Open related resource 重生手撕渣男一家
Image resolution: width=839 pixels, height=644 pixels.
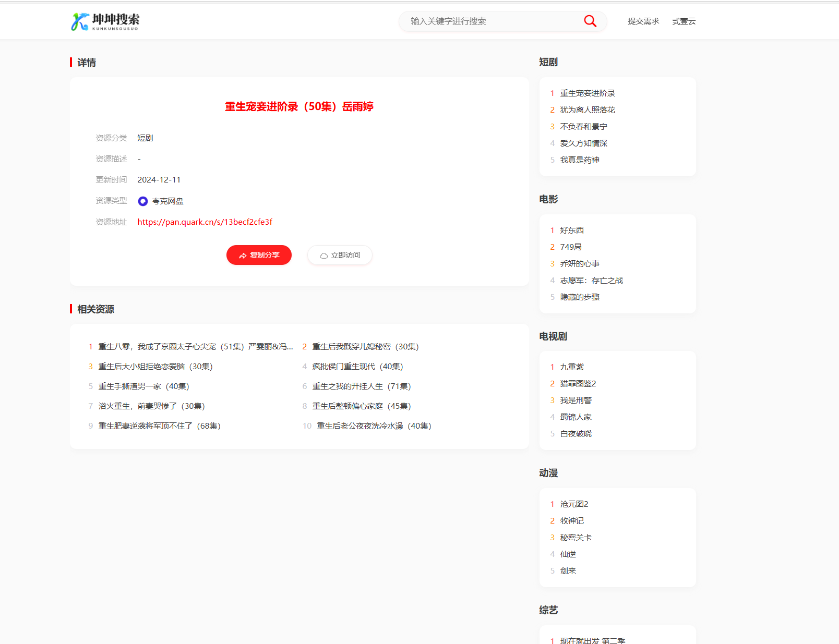point(143,386)
